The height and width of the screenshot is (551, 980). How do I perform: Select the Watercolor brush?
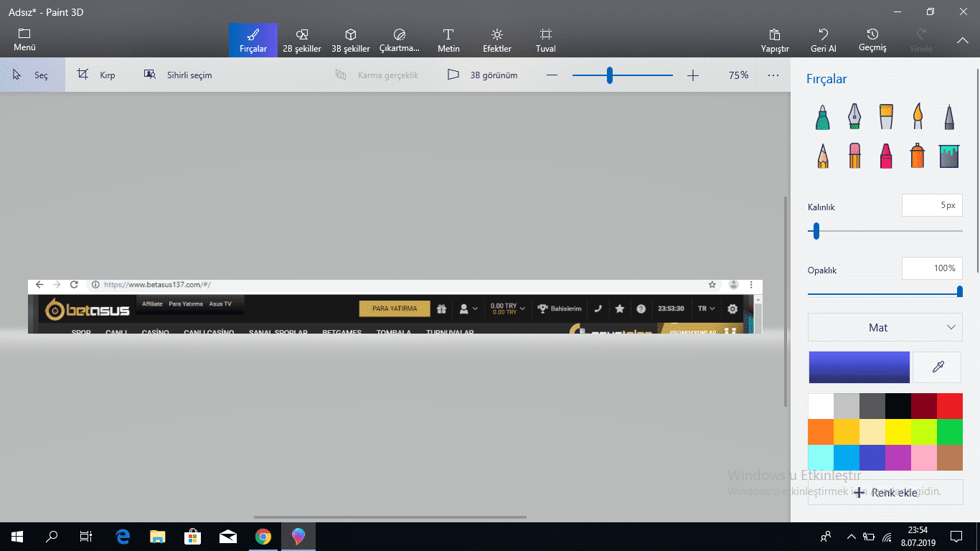click(x=918, y=116)
